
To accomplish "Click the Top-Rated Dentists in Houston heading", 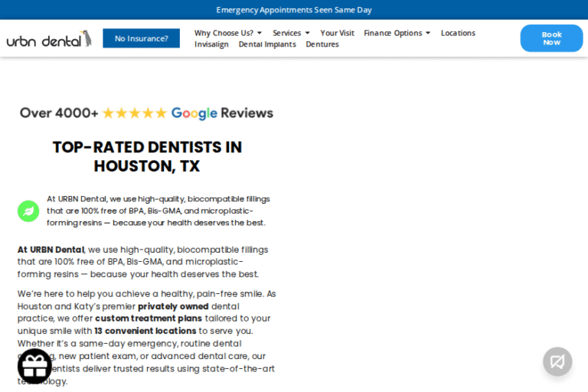I will [x=147, y=156].
